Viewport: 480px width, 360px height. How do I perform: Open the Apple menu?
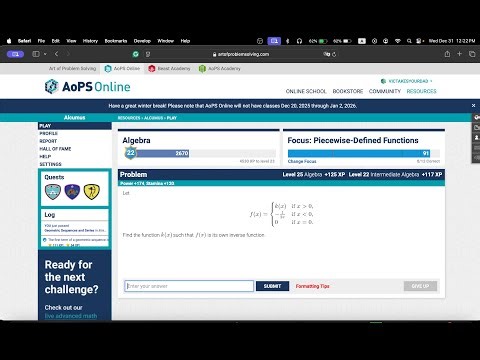9,41
